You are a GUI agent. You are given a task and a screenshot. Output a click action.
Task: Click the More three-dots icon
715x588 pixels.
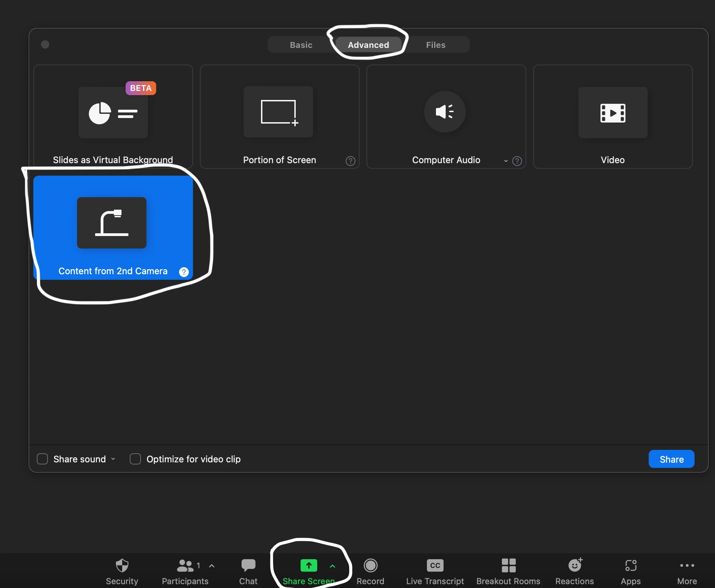[x=687, y=565]
